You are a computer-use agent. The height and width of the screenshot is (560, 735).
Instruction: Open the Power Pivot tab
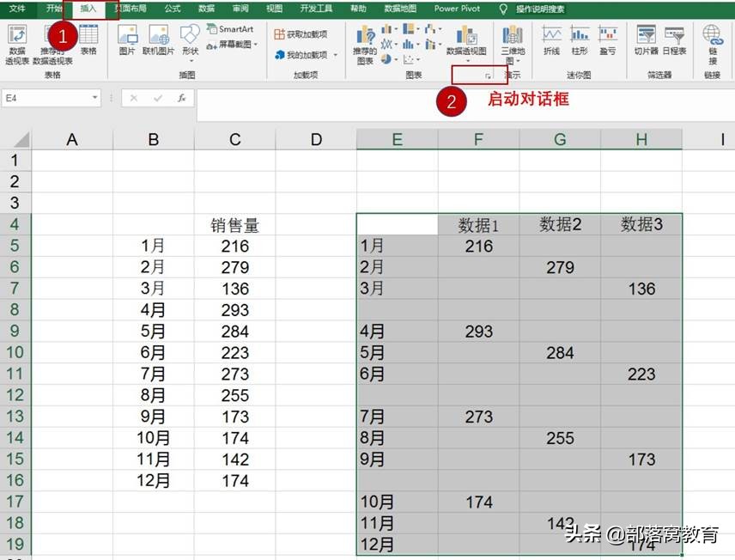pyautogui.click(x=457, y=9)
